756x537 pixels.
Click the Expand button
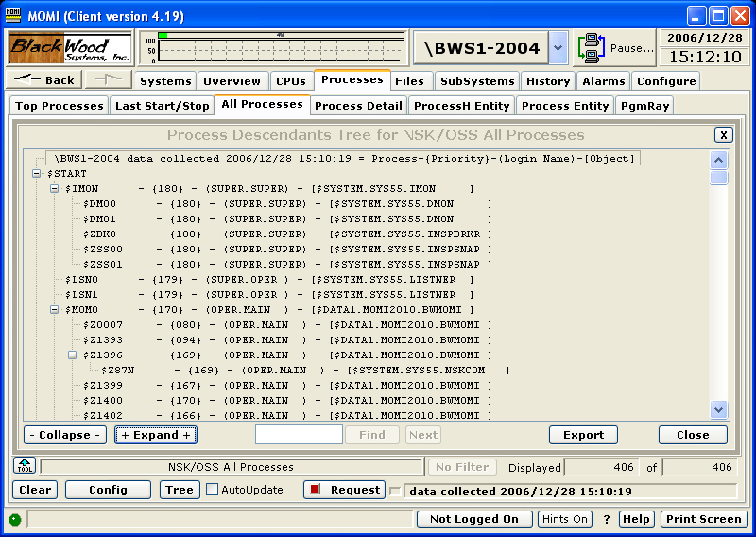(x=156, y=435)
